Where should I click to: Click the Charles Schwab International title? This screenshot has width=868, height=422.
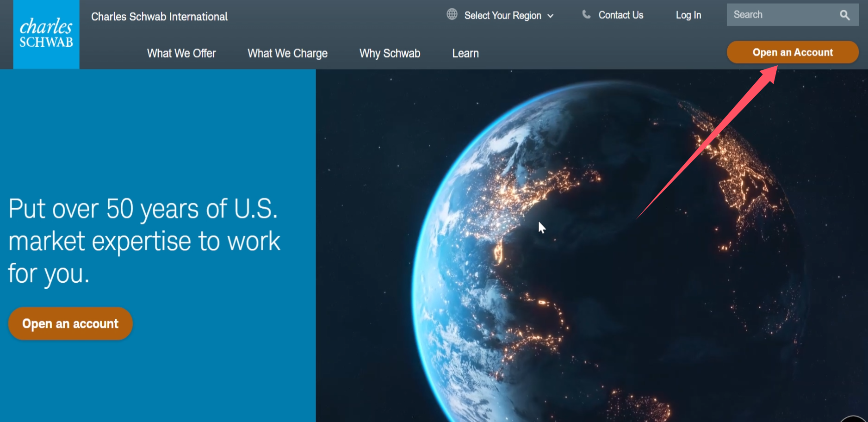point(160,17)
